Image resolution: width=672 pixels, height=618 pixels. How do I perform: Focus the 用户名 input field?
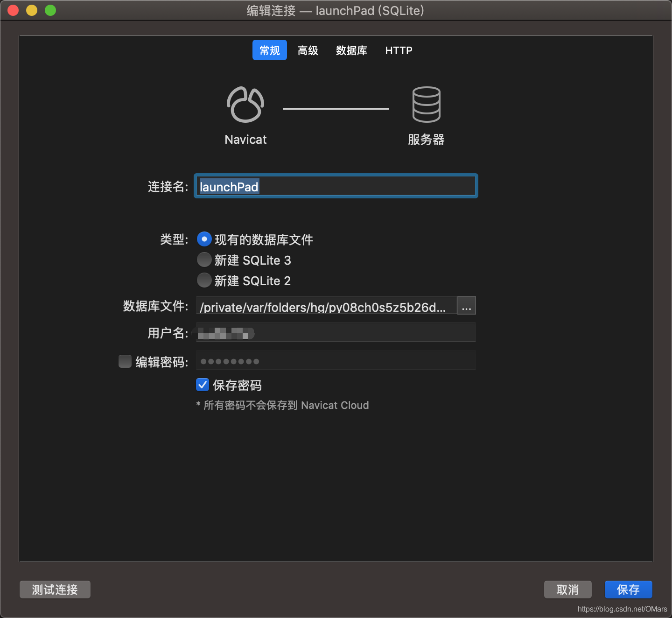[336, 332]
